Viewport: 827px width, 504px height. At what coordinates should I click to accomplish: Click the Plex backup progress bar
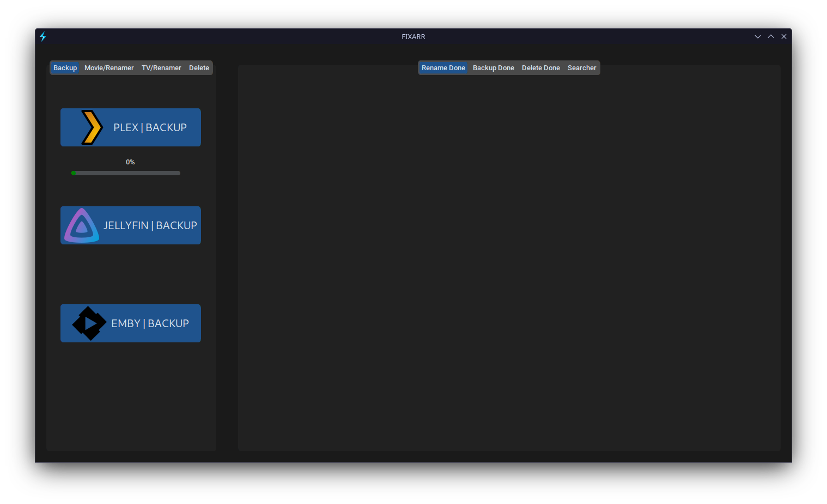pos(126,173)
